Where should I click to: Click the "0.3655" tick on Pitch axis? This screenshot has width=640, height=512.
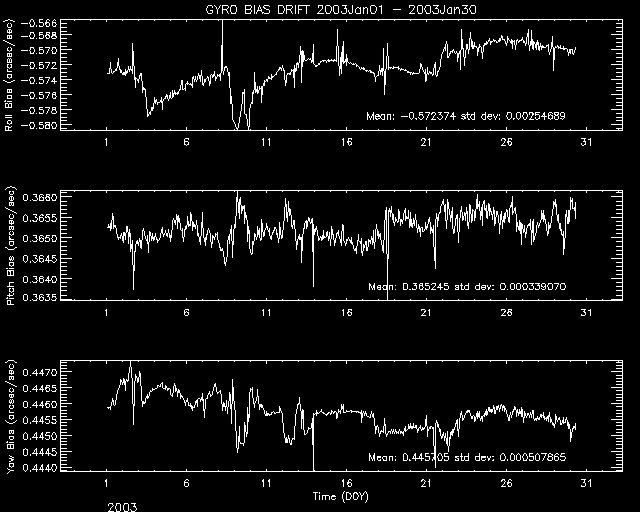40,218
